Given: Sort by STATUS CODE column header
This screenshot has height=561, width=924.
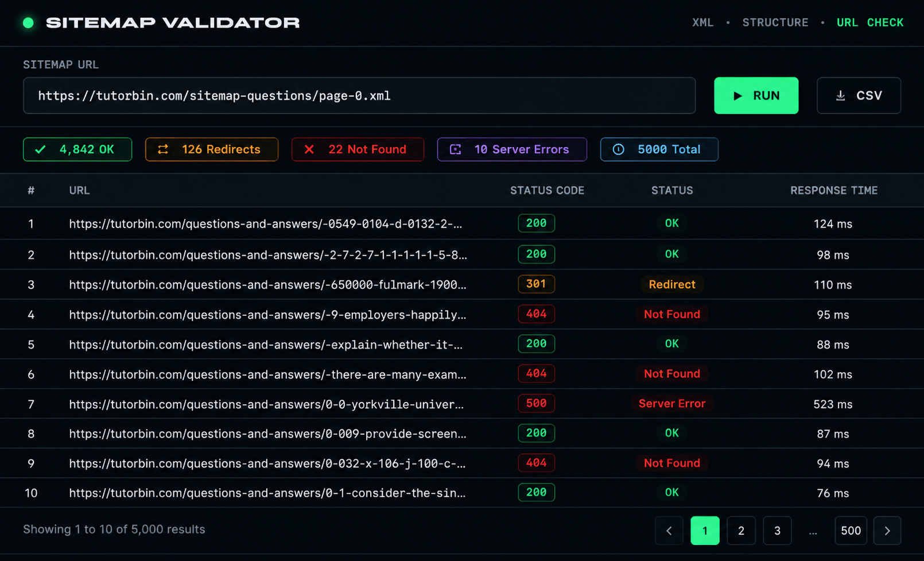Looking at the screenshot, I should pyautogui.click(x=547, y=190).
